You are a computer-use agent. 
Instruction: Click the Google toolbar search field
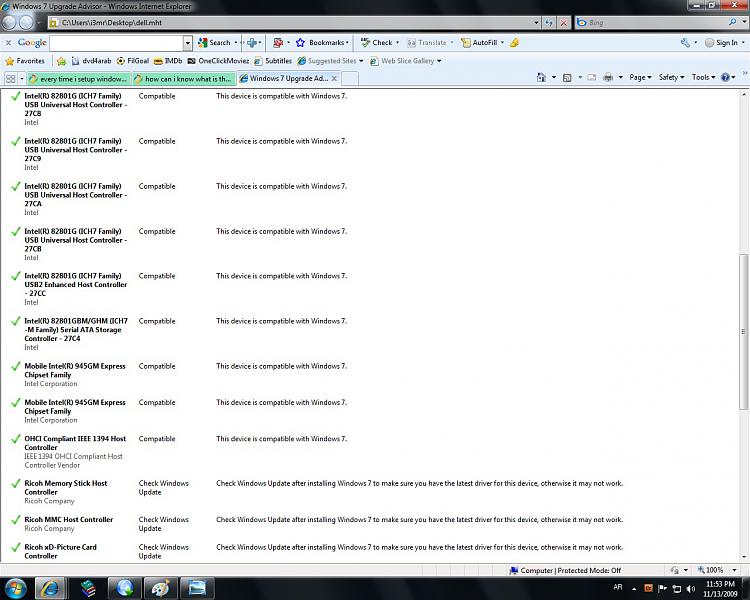point(116,43)
